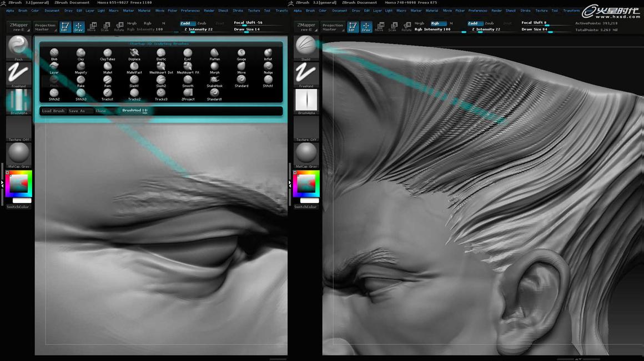
Task: Click SwitchColor in the left window
Action: (18, 207)
